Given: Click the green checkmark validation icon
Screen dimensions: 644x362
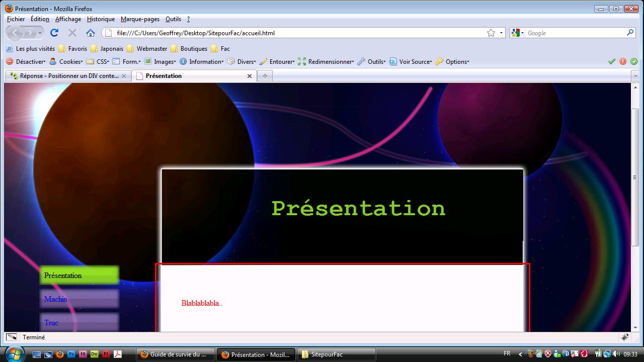Looking at the screenshot, I should pyautogui.click(x=612, y=61).
